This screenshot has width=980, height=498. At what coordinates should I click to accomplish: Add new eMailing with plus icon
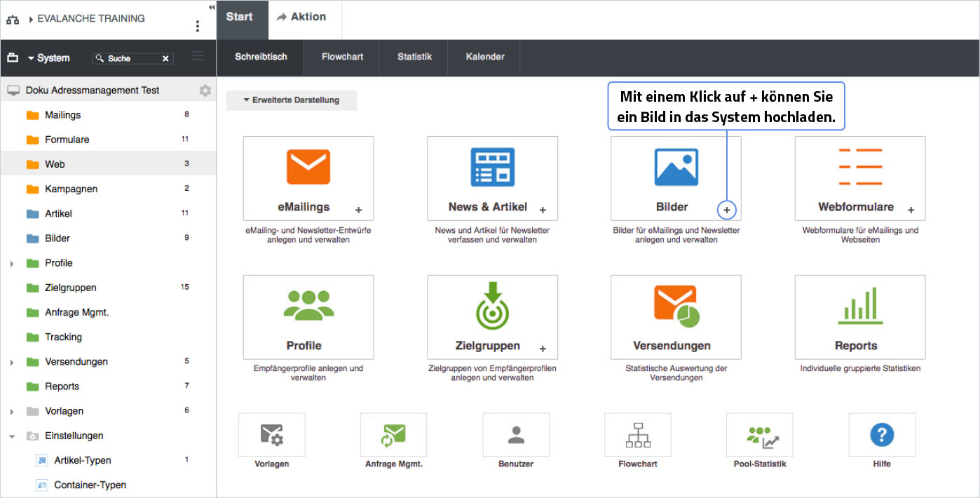point(359,210)
